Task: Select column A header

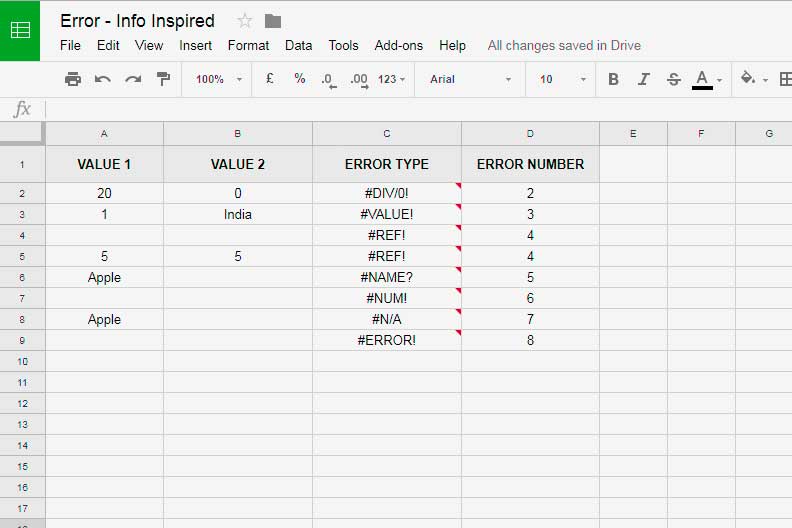Action: pos(104,133)
